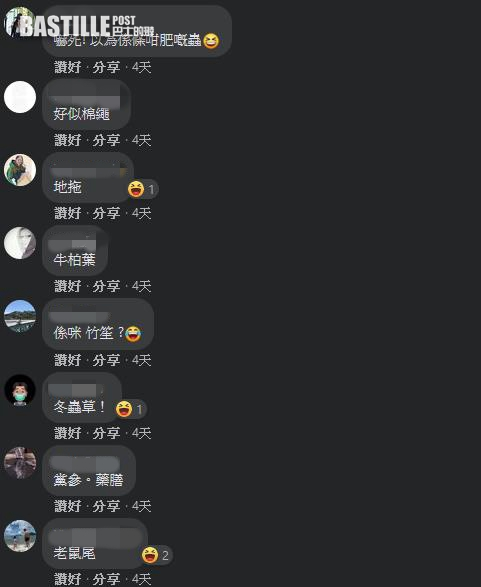Open the beach avatar beside the 老鼠尾 comment

[20, 536]
